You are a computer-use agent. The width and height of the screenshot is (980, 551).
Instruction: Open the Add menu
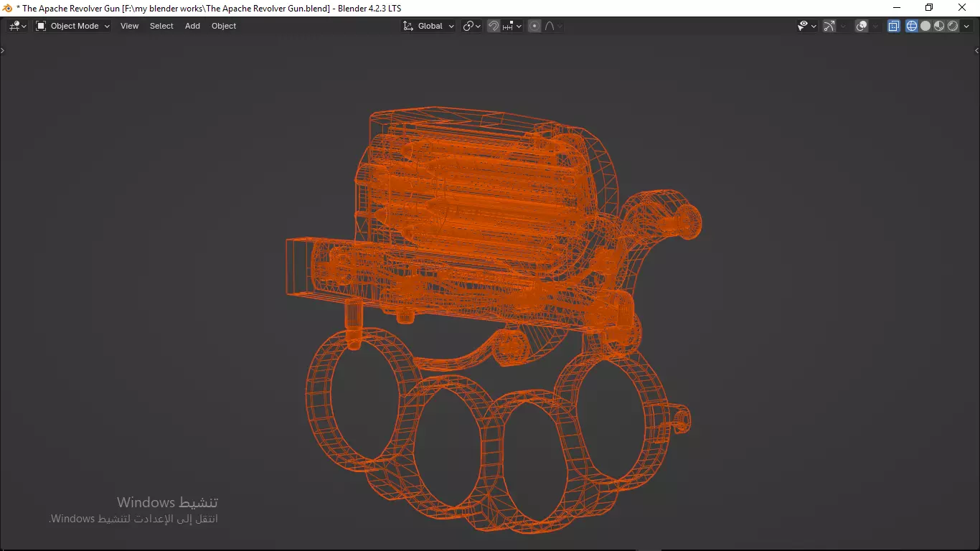coord(192,26)
